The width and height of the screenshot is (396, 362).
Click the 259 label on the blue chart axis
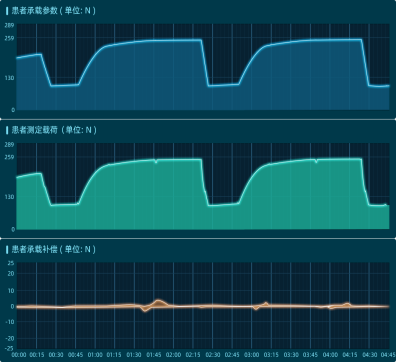point(10,38)
